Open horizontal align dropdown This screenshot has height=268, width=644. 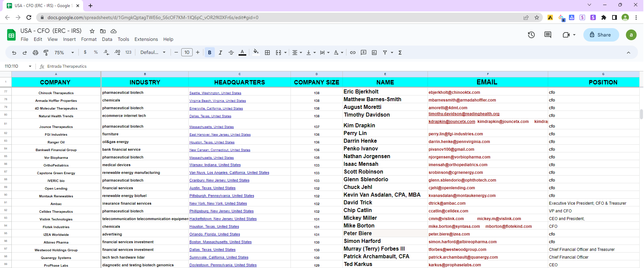(297, 53)
